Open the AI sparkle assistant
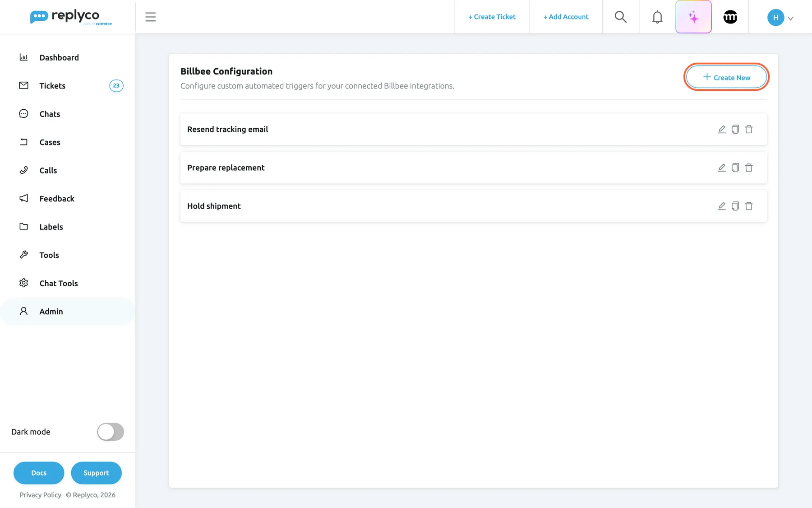This screenshot has height=508, width=812. 693,17
